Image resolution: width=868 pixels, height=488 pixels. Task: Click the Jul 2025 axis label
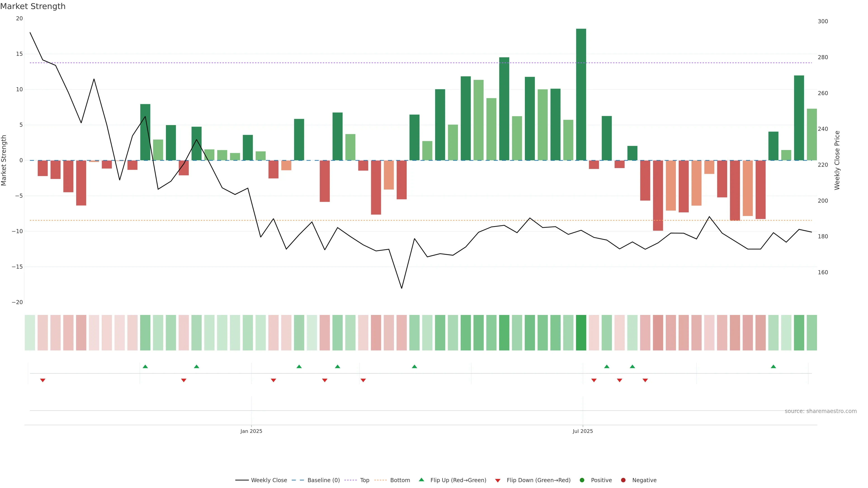pos(583,431)
